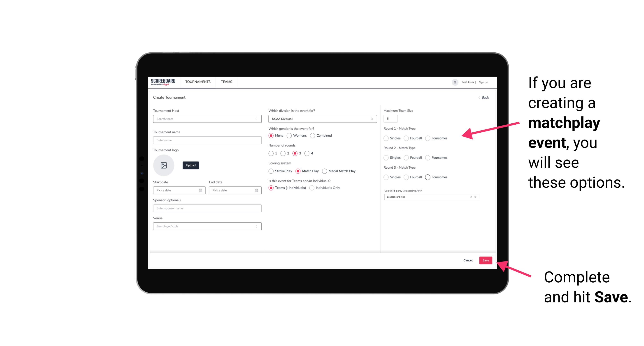Click the Save button to create tournament
This screenshot has width=644, height=346.
coord(485,260)
